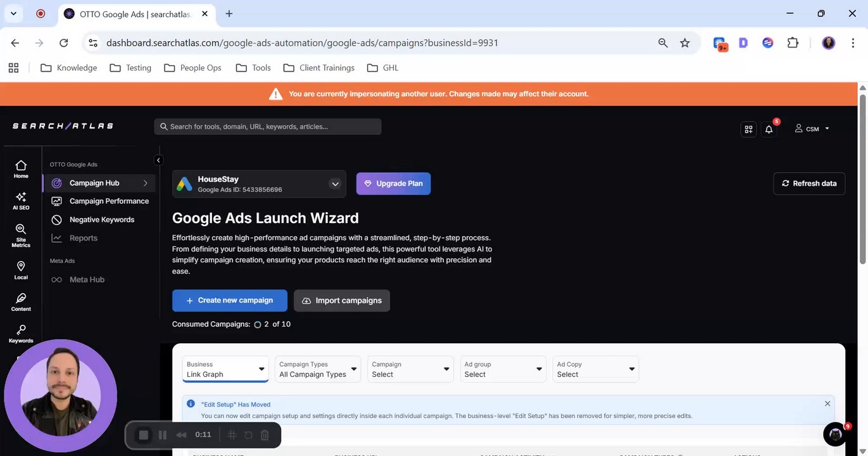Open the Home icon in the sidebar
Screen dimensions: 868x456
click(x=21, y=169)
